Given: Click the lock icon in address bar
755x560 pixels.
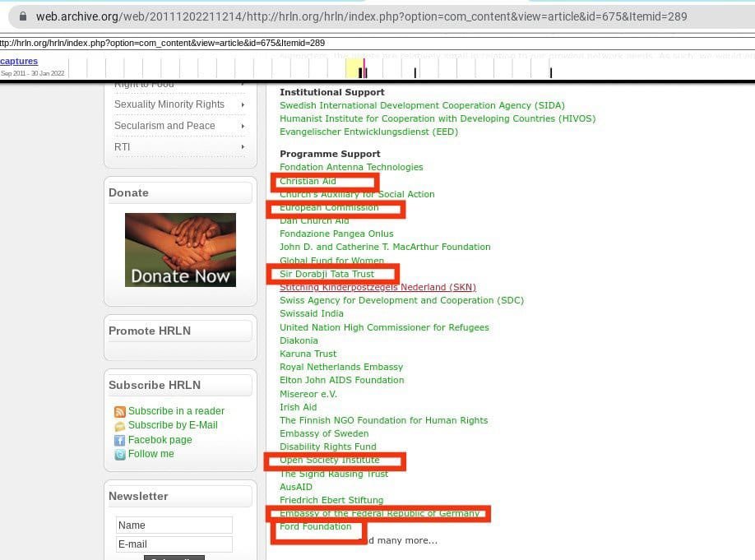Looking at the screenshot, I should (x=23, y=16).
